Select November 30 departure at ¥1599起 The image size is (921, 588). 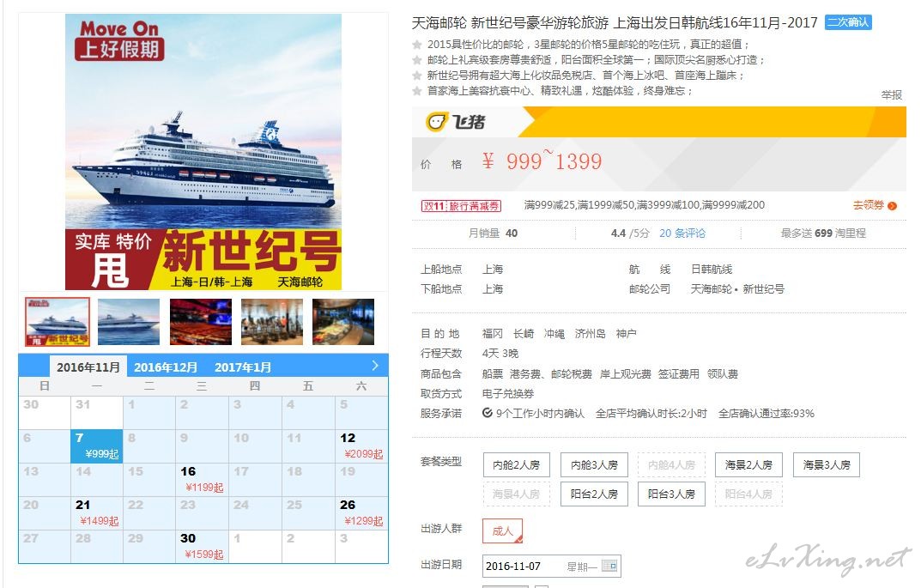coord(203,546)
